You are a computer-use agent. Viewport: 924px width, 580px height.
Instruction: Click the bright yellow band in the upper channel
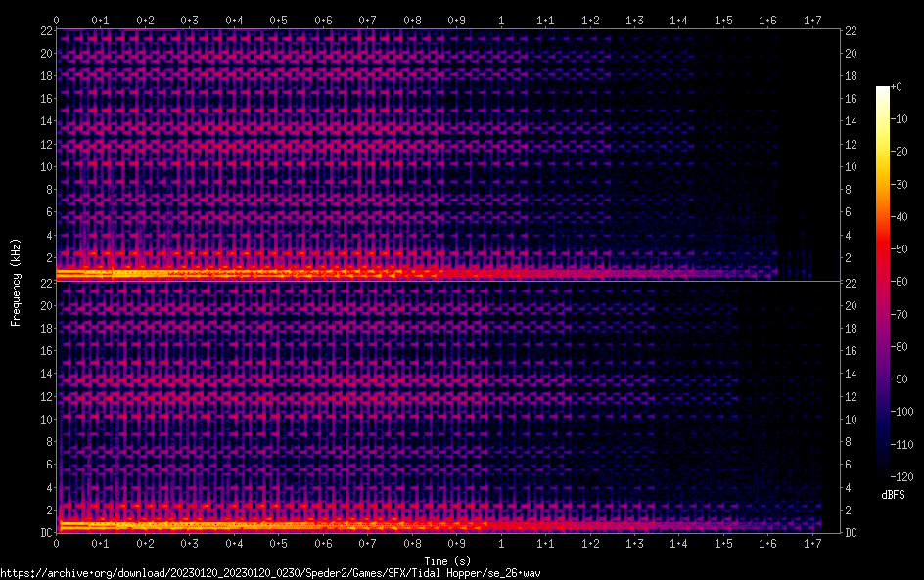click(196, 274)
